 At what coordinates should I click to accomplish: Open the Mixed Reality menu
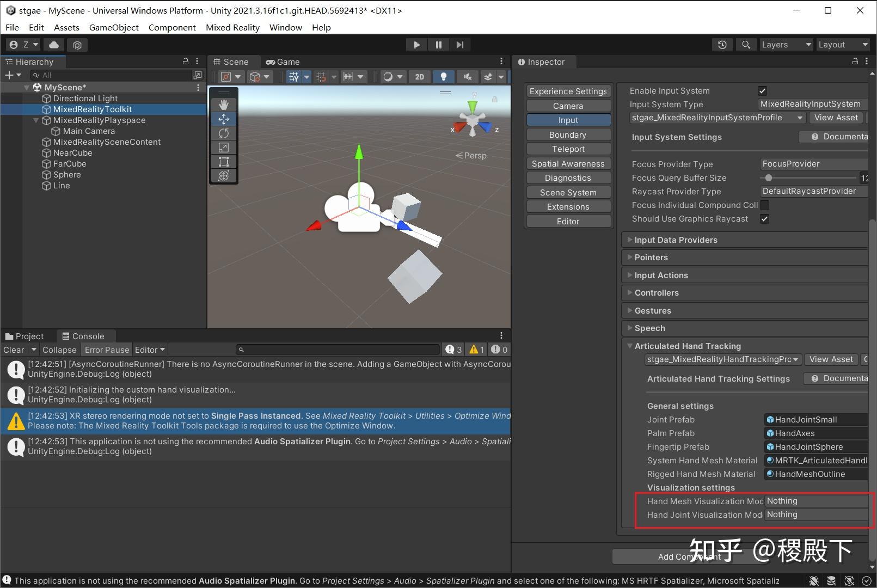pos(232,27)
